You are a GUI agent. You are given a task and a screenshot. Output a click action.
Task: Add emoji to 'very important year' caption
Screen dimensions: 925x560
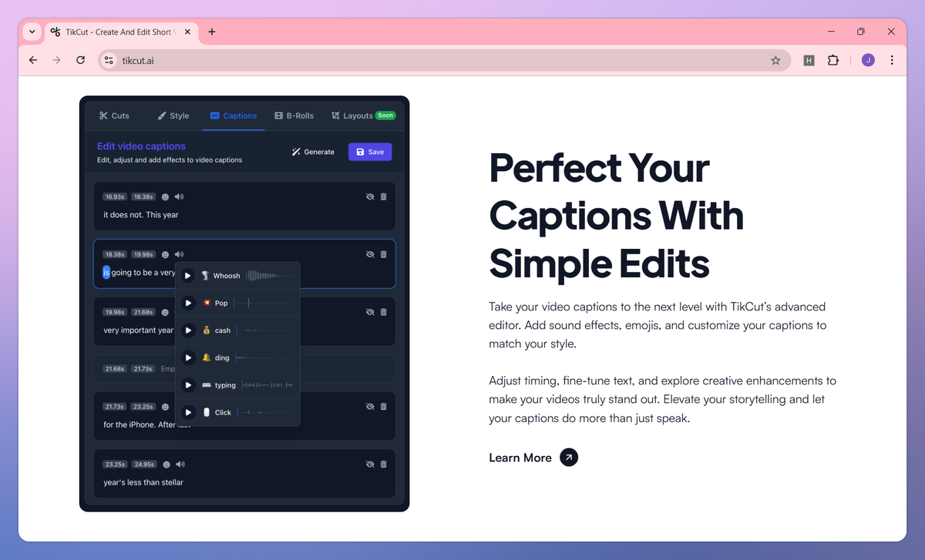pyautogui.click(x=165, y=312)
